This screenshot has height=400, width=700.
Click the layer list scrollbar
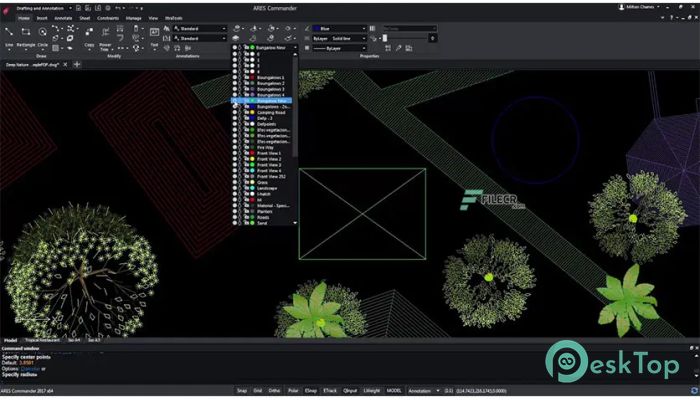tap(295, 105)
